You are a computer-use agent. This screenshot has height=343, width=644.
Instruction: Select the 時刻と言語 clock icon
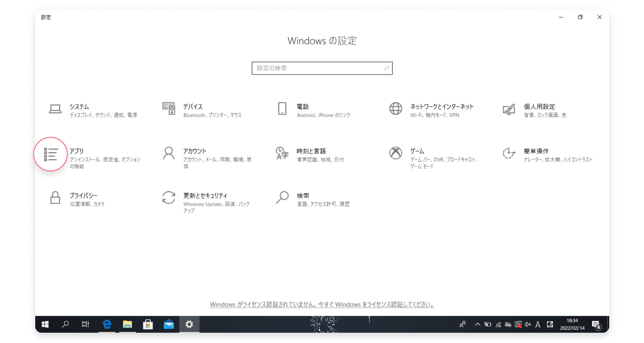(x=282, y=153)
